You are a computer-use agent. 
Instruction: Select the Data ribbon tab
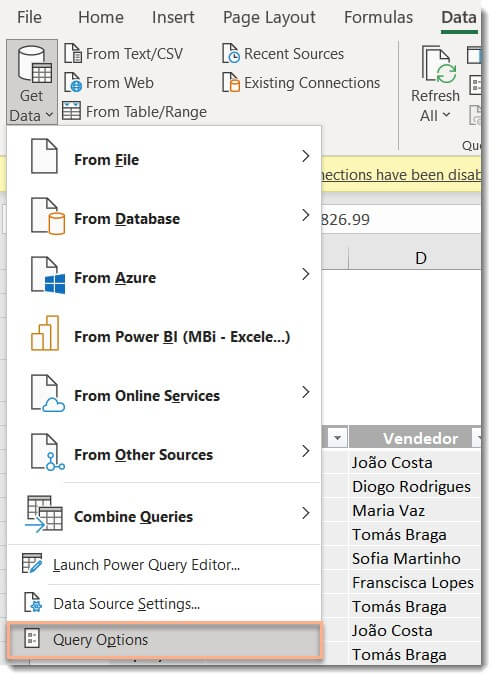(x=459, y=18)
